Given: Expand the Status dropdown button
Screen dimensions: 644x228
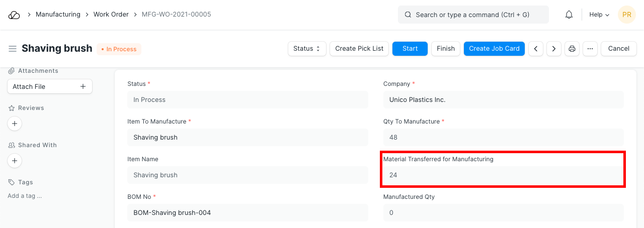Looking at the screenshot, I should pyautogui.click(x=307, y=49).
